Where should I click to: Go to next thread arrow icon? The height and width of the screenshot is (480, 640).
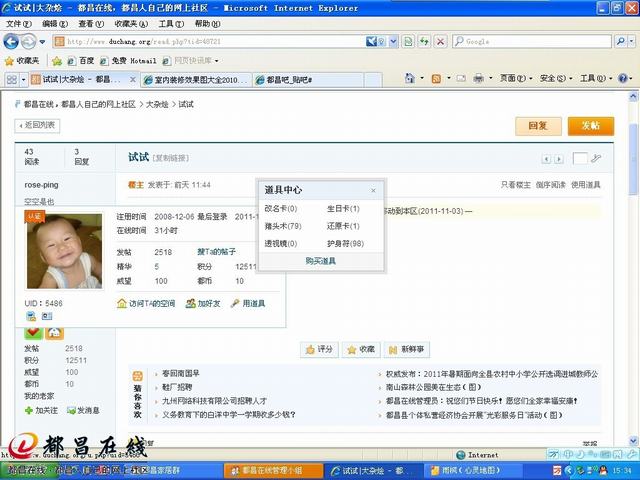point(559,159)
